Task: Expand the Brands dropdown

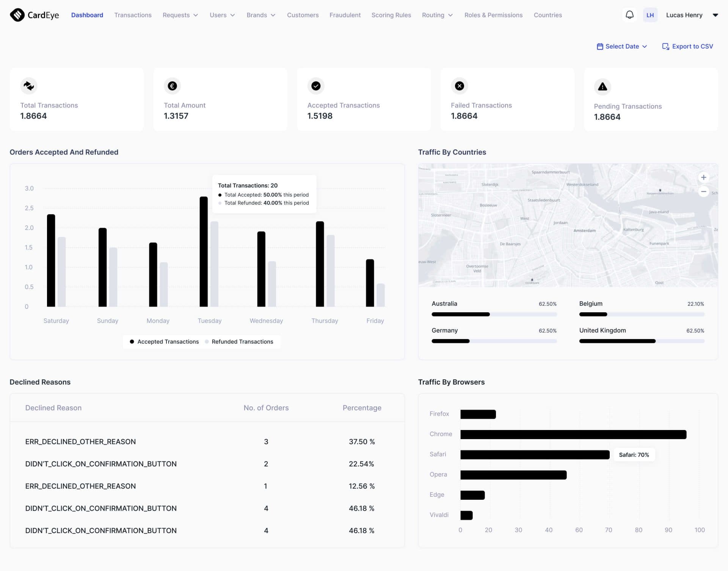Action: pyautogui.click(x=261, y=15)
